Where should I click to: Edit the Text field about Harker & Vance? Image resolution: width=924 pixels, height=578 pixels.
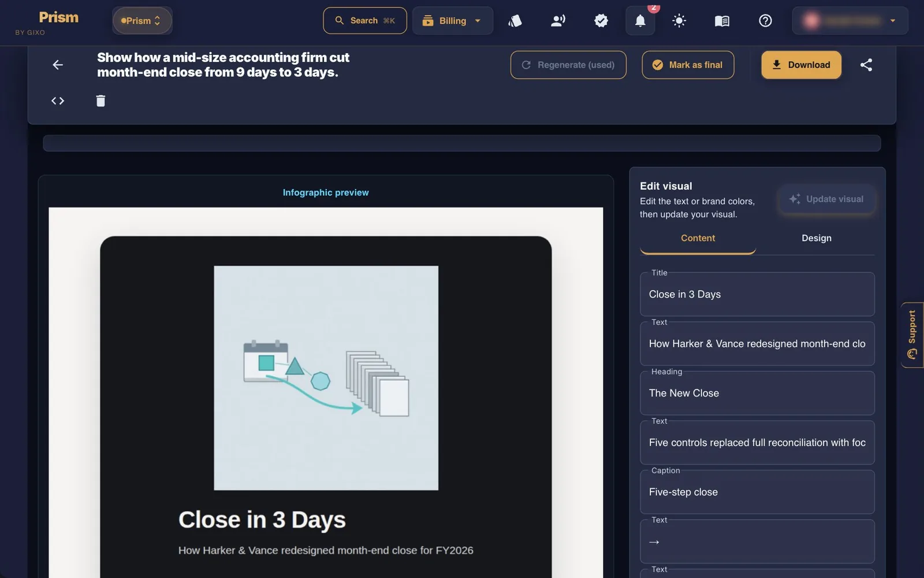(x=757, y=344)
